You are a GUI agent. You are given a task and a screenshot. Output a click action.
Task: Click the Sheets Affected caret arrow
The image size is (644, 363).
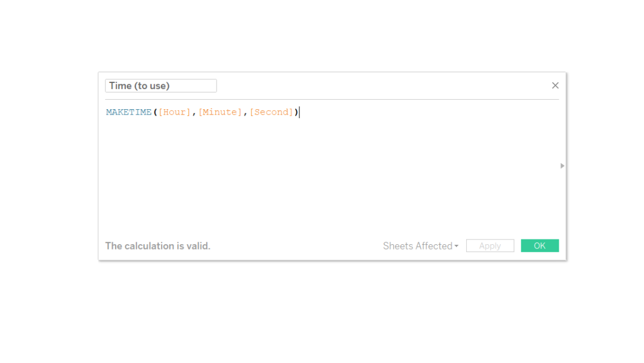(457, 246)
